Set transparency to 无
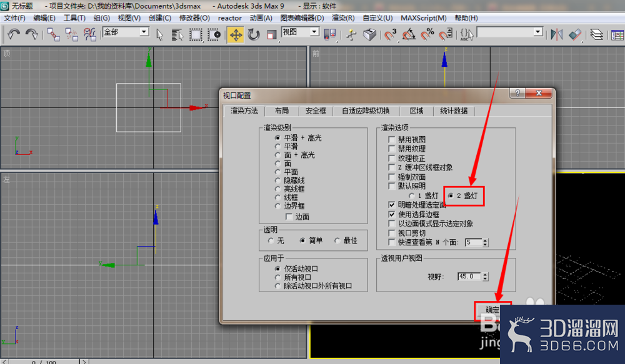Viewport: 625px width, 364px height. click(x=276, y=240)
